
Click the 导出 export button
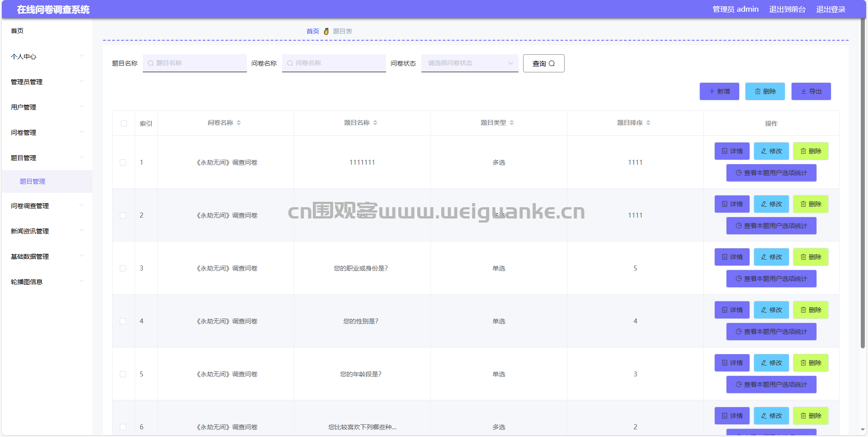click(x=811, y=91)
